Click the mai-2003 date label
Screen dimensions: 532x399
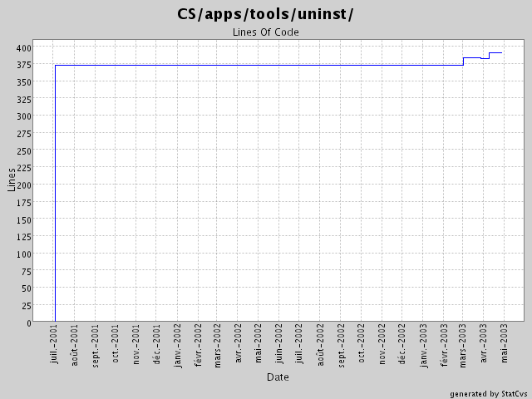(505, 343)
